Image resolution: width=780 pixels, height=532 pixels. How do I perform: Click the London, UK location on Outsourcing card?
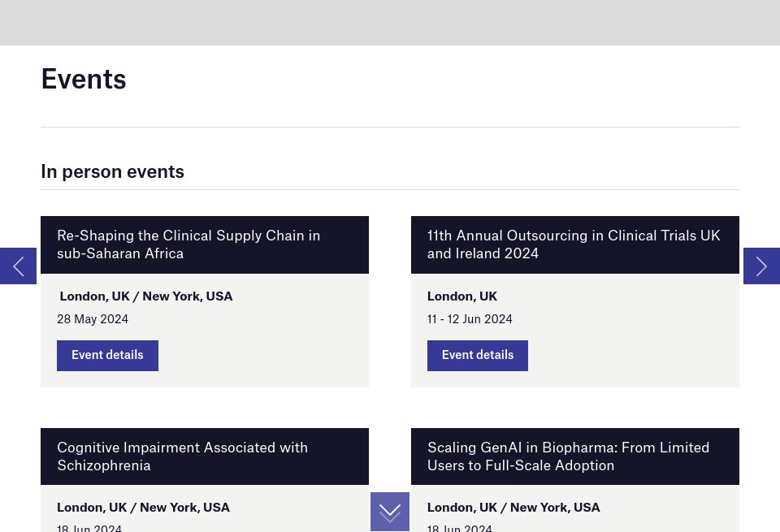coord(462,296)
